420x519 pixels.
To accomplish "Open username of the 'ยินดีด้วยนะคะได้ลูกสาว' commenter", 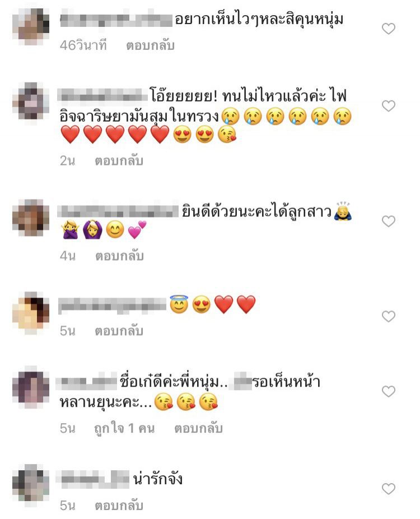I will pos(118,211).
